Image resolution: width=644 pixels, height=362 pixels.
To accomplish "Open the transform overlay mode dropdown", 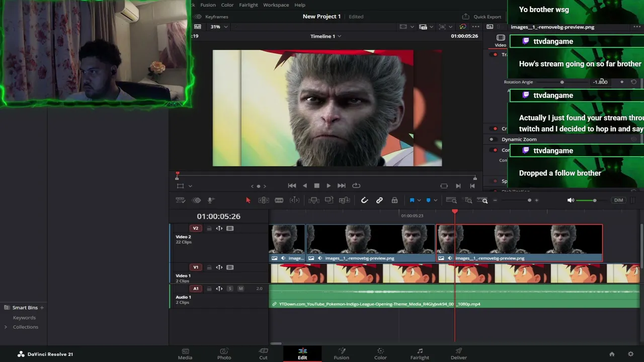I will pyautogui.click(x=190, y=186).
